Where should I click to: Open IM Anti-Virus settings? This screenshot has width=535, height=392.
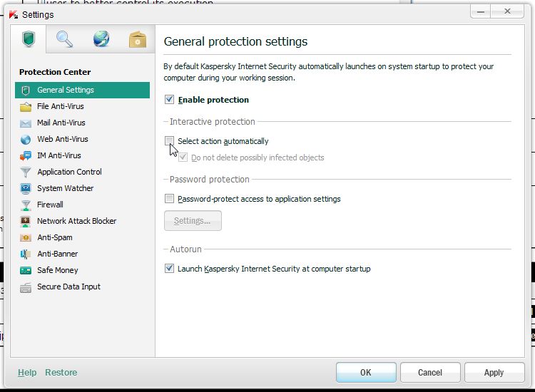[x=82, y=155]
